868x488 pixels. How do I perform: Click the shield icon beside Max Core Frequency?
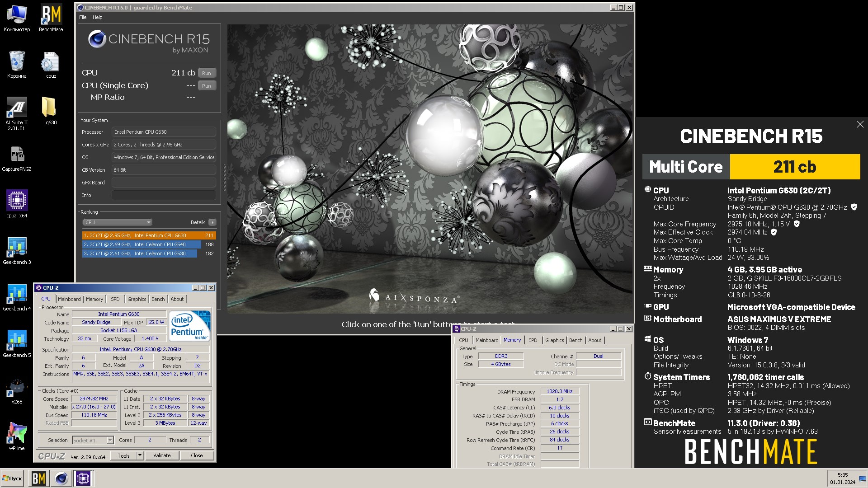[x=797, y=224]
